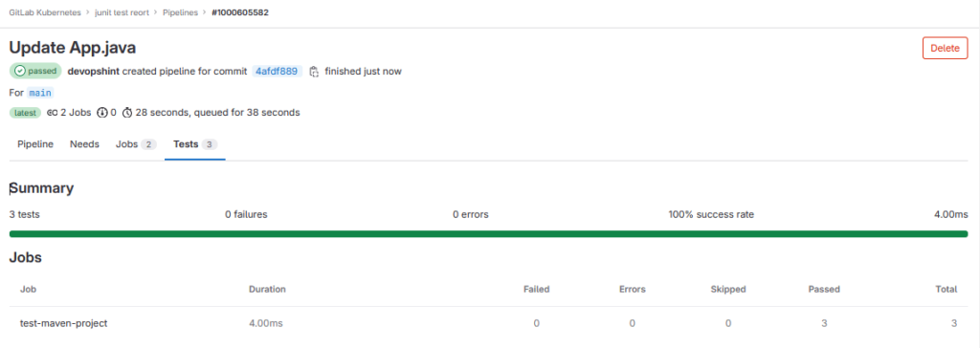
Task: Click the stopwatch duration icon
Action: tap(127, 113)
